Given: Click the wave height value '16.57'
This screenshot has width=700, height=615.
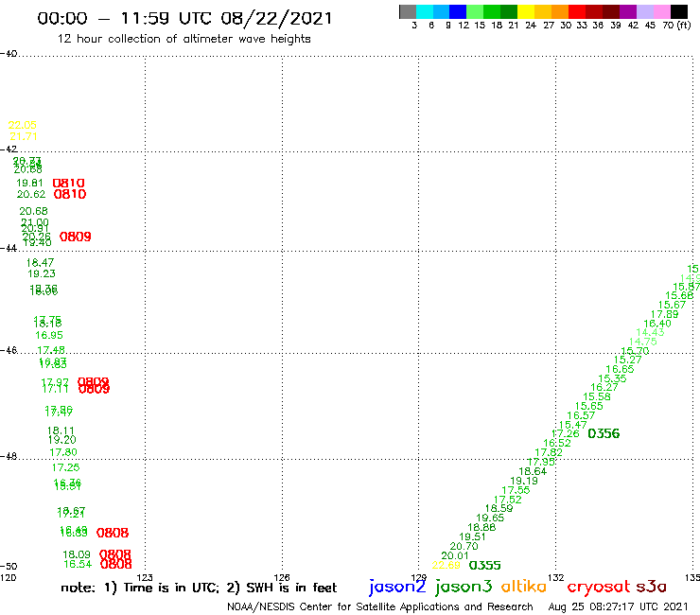Looking at the screenshot, I should click(x=581, y=415).
